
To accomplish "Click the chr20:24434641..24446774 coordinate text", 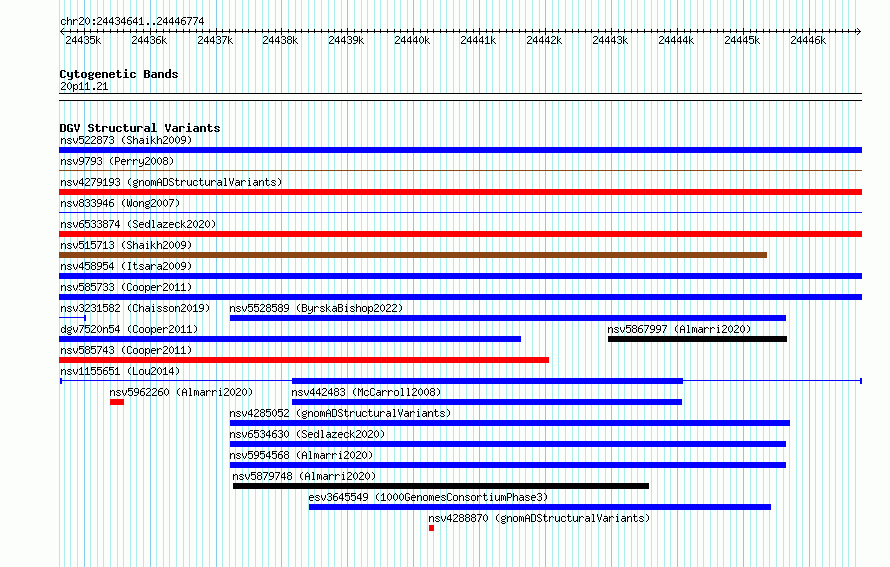I will tap(132, 21).
